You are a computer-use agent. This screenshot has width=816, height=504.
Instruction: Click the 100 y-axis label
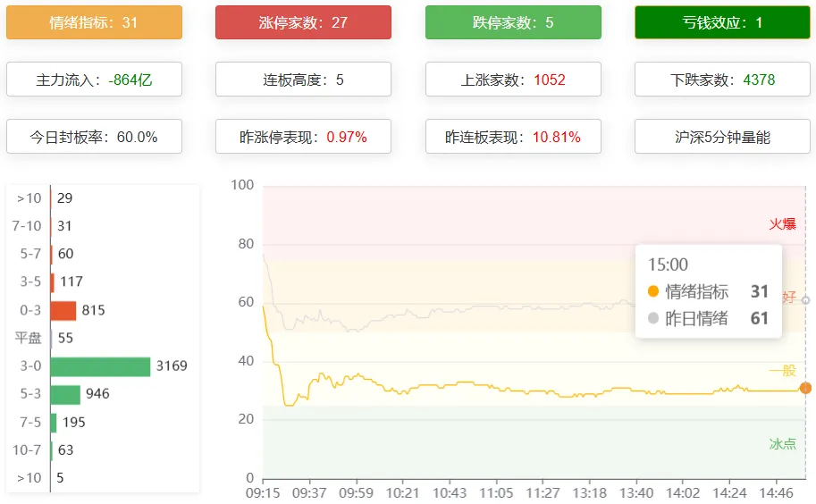[x=242, y=185]
